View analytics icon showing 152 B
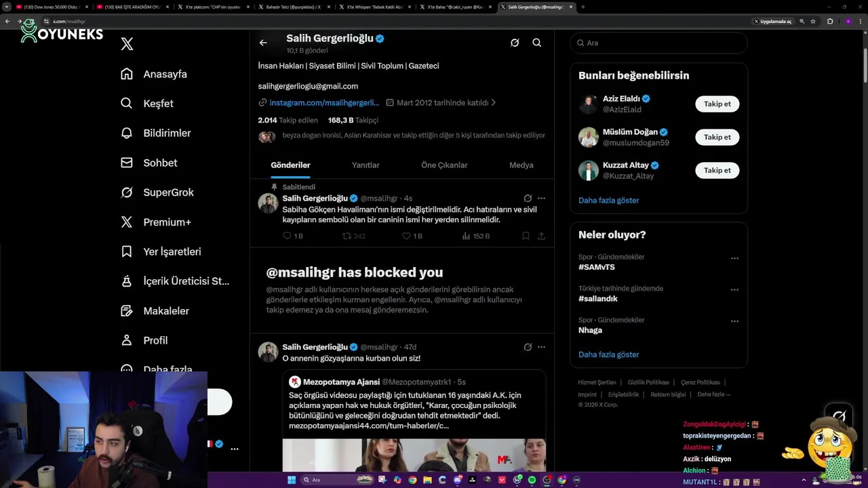This screenshot has width=868, height=488. [466, 236]
